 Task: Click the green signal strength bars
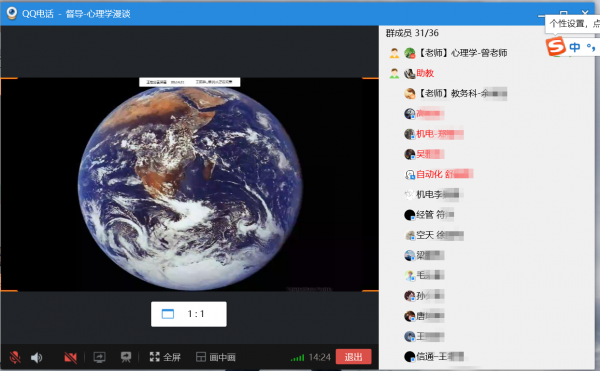tap(297, 358)
